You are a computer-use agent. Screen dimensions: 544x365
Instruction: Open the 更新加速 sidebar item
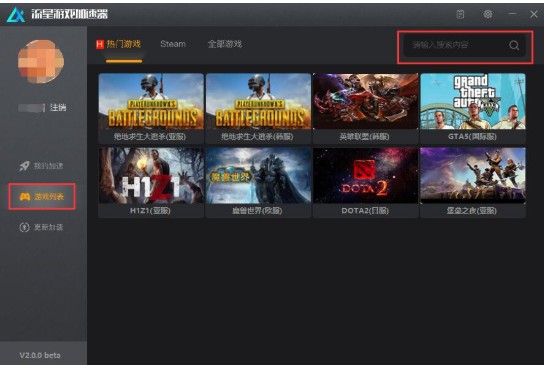pos(42,227)
